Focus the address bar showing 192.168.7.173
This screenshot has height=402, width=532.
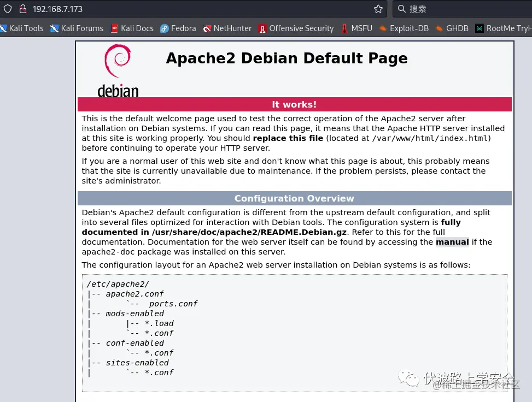coord(194,9)
